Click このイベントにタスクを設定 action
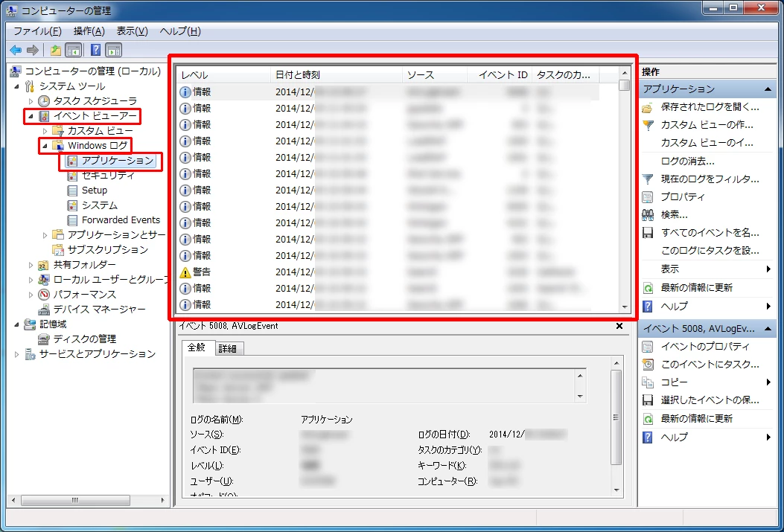The image size is (784, 532). pos(710,364)
